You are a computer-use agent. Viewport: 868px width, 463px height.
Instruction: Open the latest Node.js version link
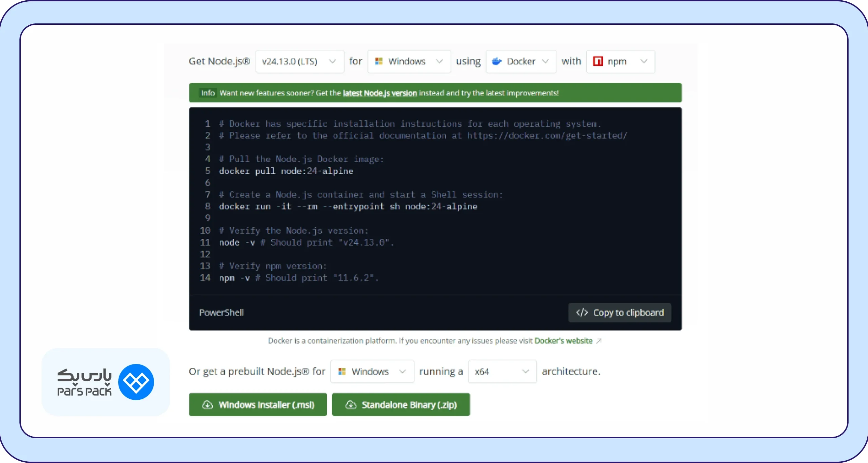380,93
